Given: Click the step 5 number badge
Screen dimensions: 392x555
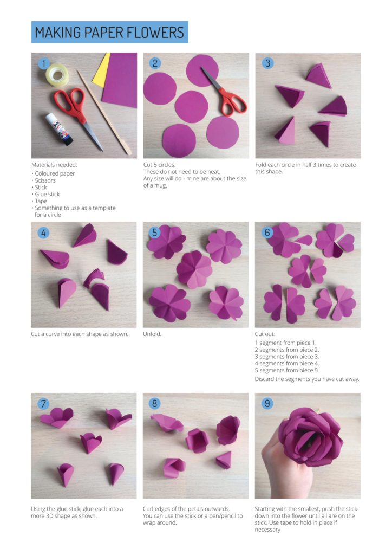Looking at the screenshot, I should pyautogui.click(x=155, y=233).
